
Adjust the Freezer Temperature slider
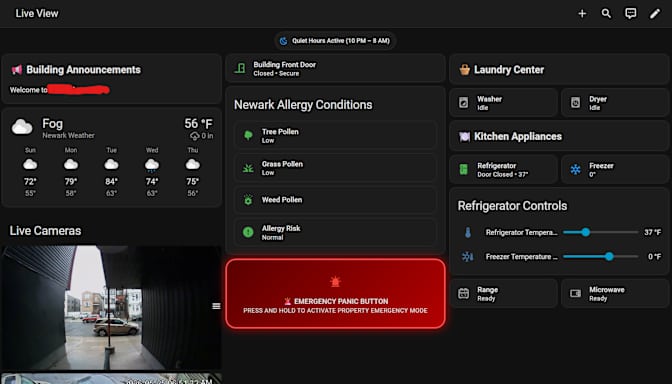(x=600, y=257)
